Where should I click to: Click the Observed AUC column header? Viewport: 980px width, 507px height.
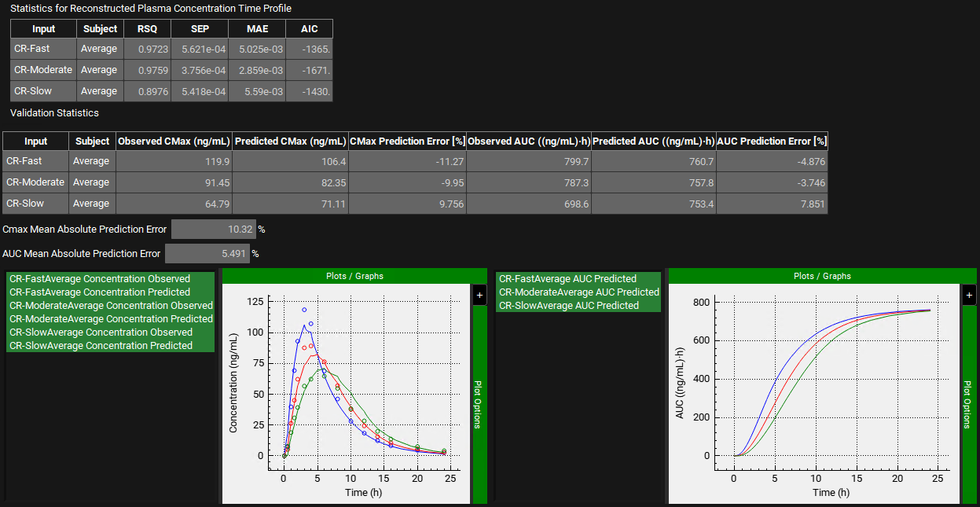click(528, 141)
